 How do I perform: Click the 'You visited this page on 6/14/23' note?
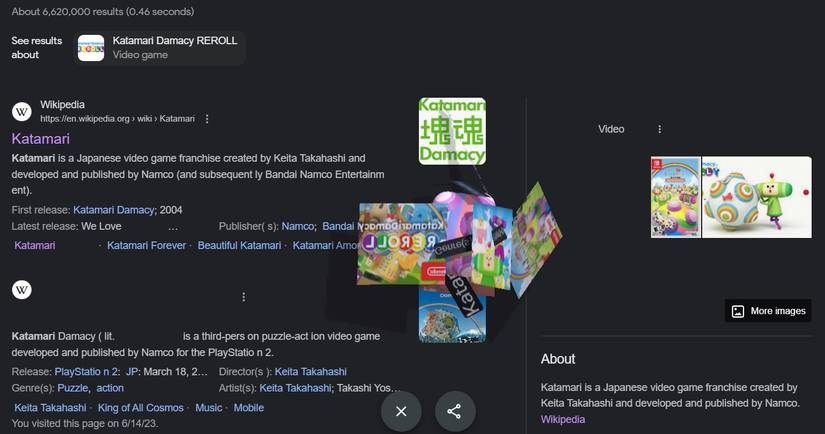[85, 423]
